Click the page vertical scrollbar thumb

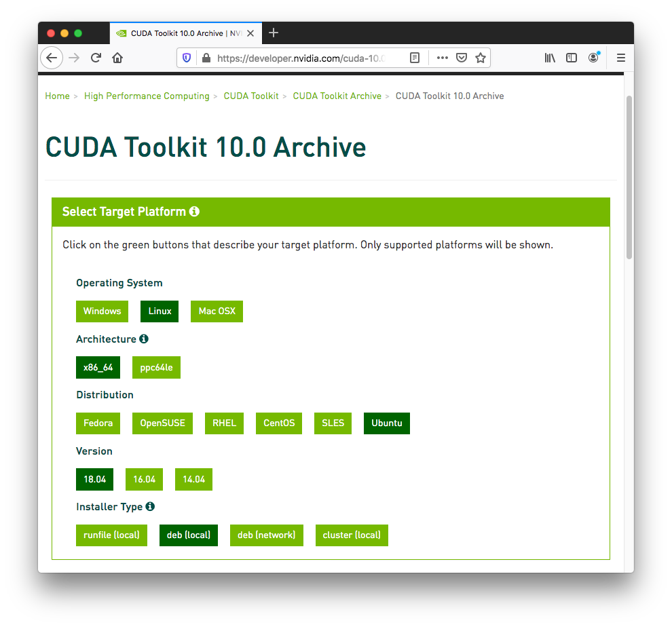point(629,177)
